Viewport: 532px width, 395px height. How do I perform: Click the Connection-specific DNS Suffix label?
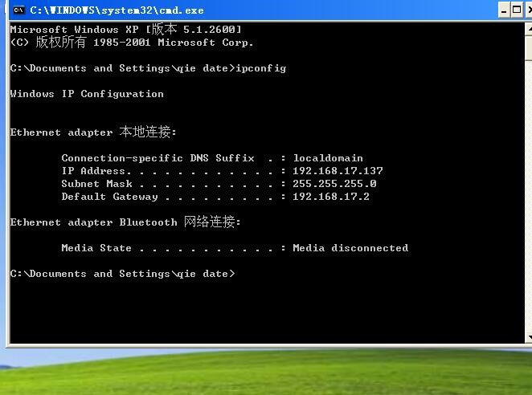point(158,158)
